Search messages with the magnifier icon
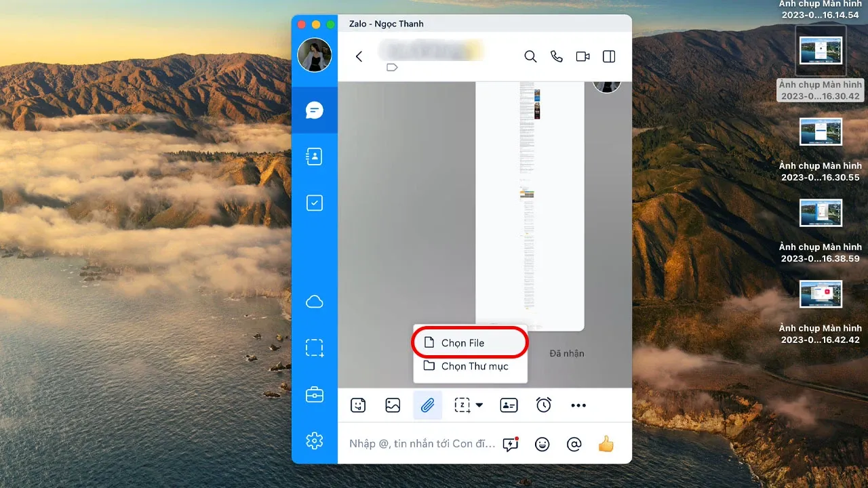The width and height of the screenshot is (868, 488). tap(530, 56)
